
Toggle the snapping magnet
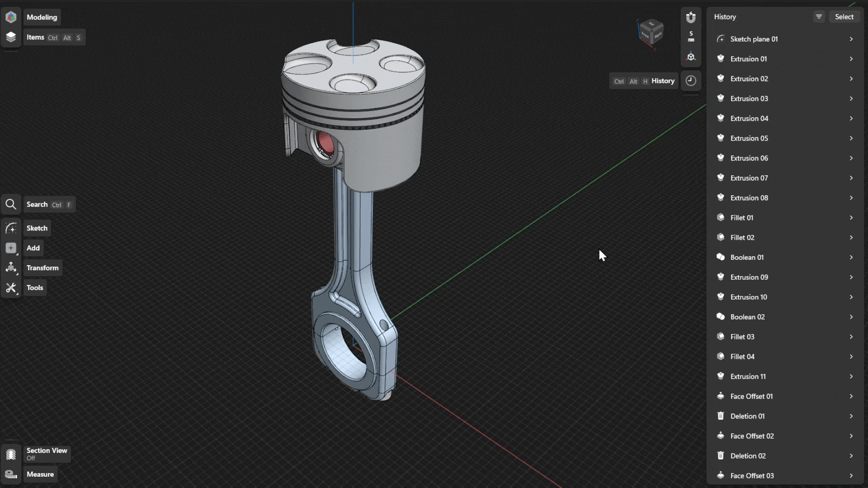[690, 17]
